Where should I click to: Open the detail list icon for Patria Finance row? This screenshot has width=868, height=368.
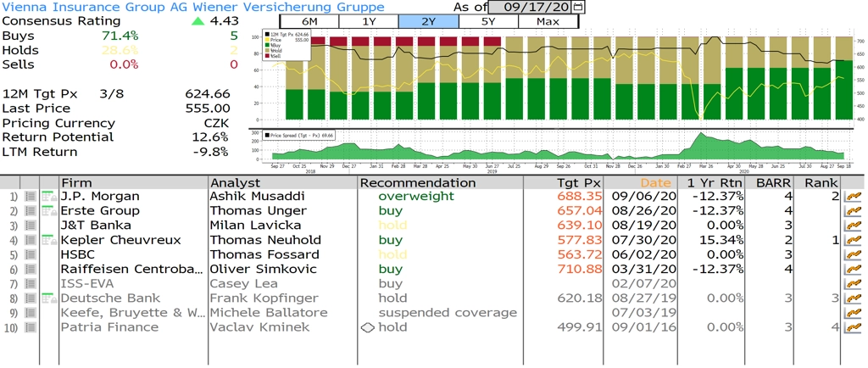click(x=31, y=327)
